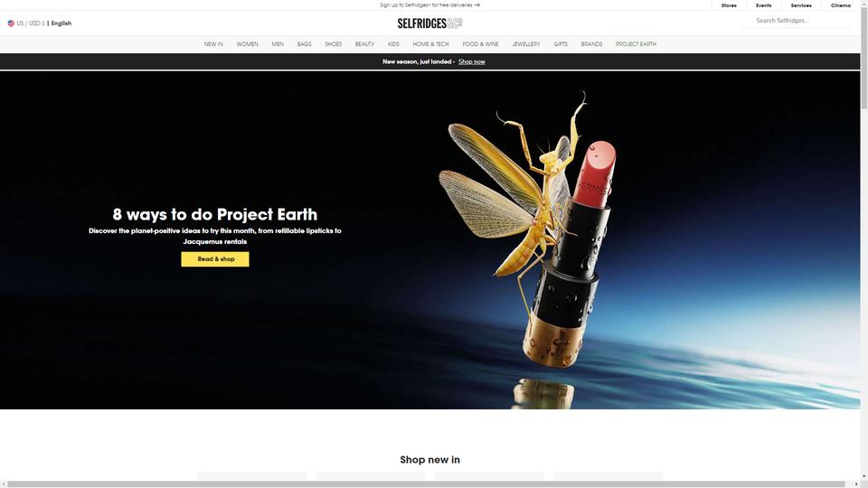Click the scroll down arrow
Viewport: 868px width, 488px height.
pos(864,476)
